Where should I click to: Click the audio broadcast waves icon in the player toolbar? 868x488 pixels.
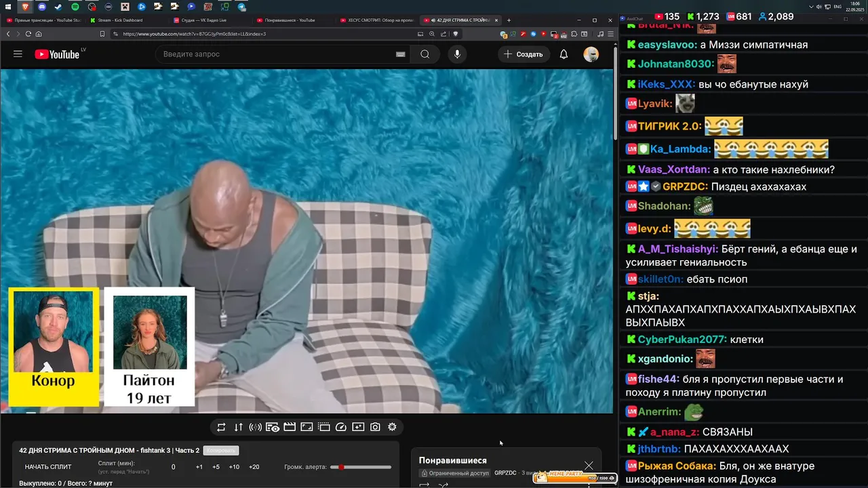click(255, 427)
